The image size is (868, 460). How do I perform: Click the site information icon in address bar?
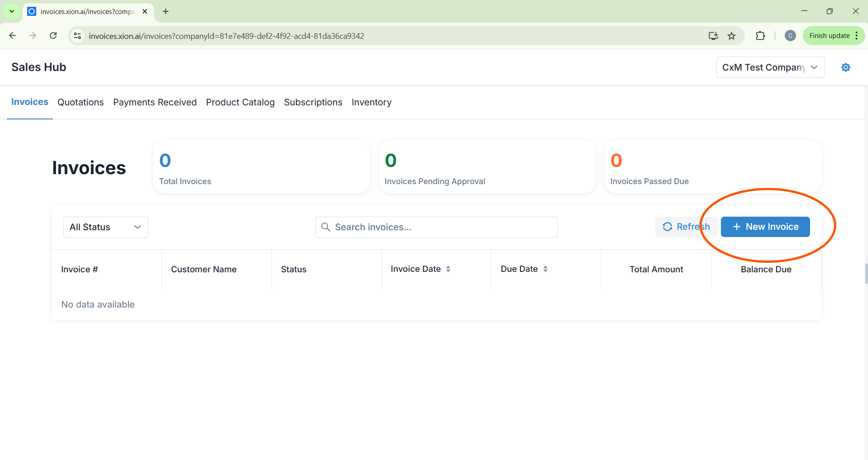click(x=77, y=36)
